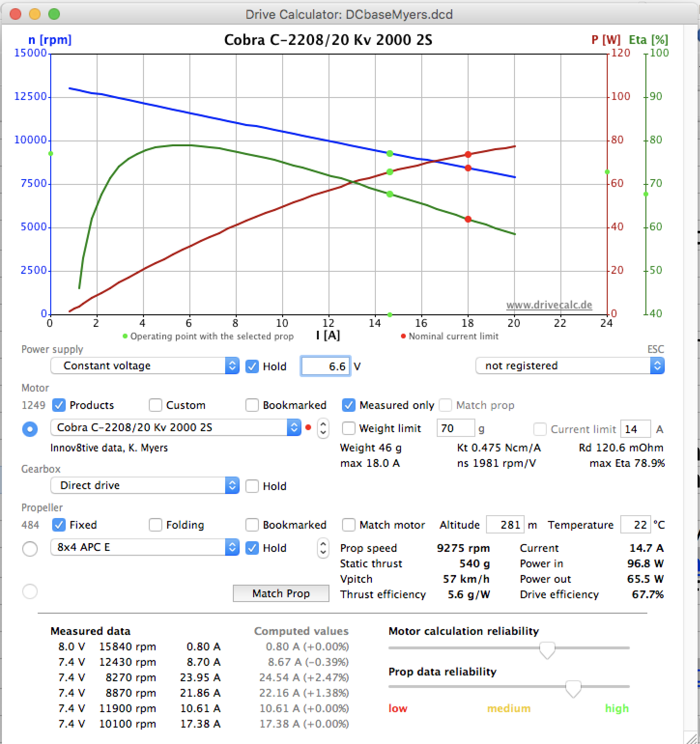The width and height of the screenshot is (700, 744).
Task: Open the Power supply Constant voltage dropdown
Action: [x=145, y=366]
